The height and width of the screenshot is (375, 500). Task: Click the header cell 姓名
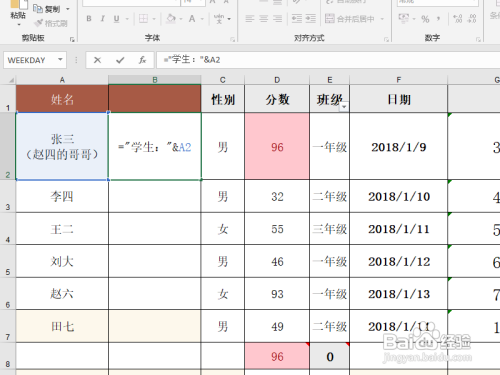coord(62,99)
